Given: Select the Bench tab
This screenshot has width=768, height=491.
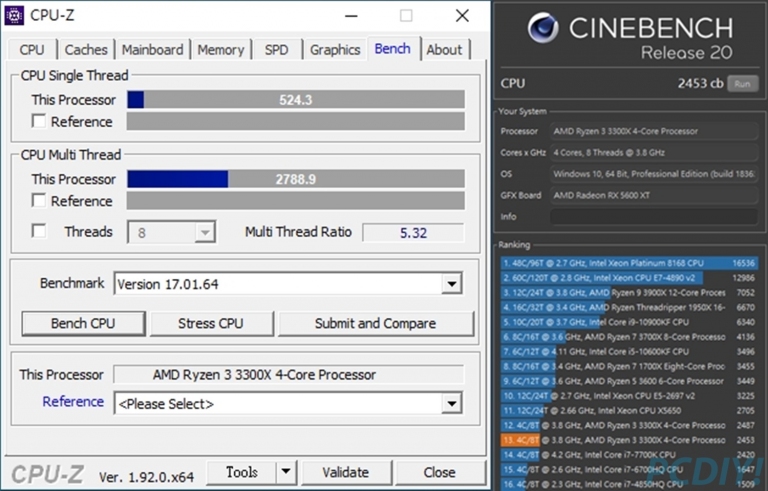Looking at the screenshot, I should point(393,49).
